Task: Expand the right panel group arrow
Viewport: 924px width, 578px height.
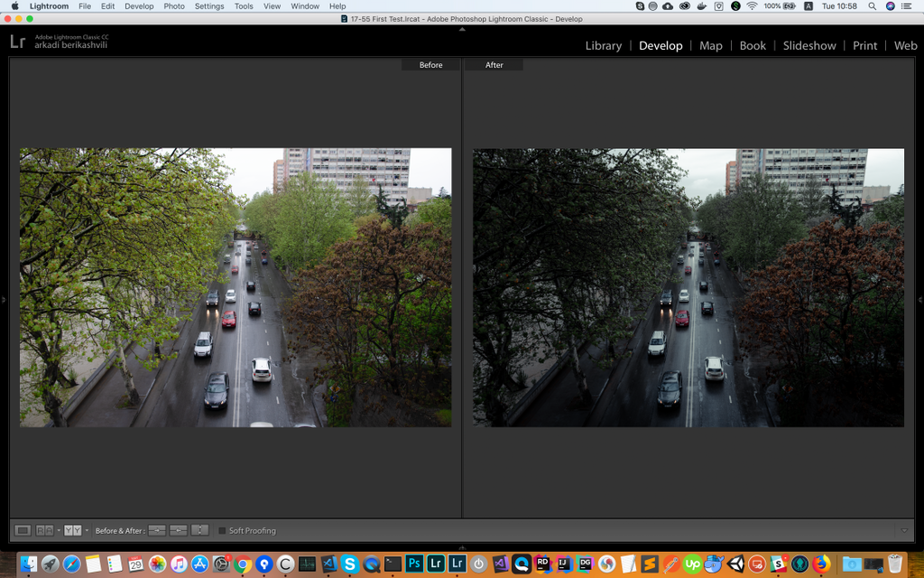Action: pos(920,300)
